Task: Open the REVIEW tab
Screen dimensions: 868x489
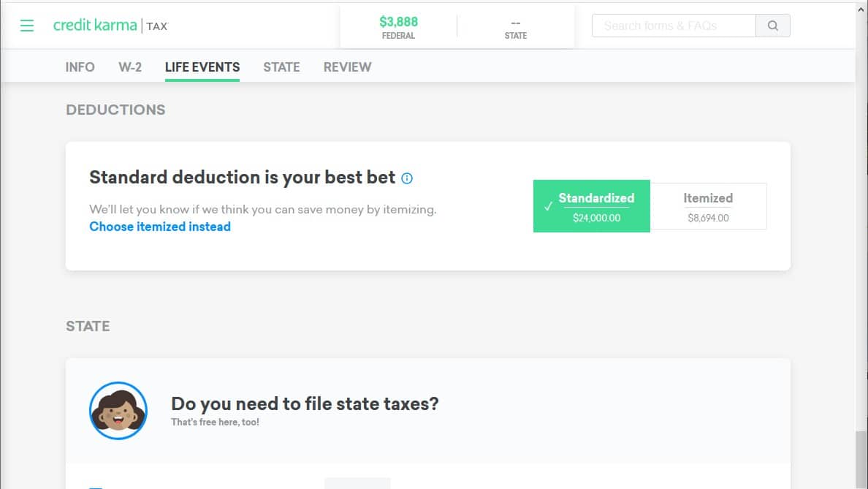Action: (x=348, y=67)
